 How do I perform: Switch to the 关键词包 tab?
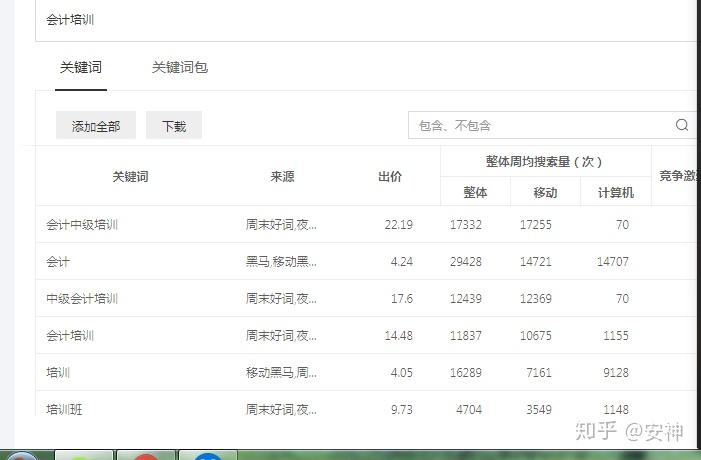(x=180, y=68)
